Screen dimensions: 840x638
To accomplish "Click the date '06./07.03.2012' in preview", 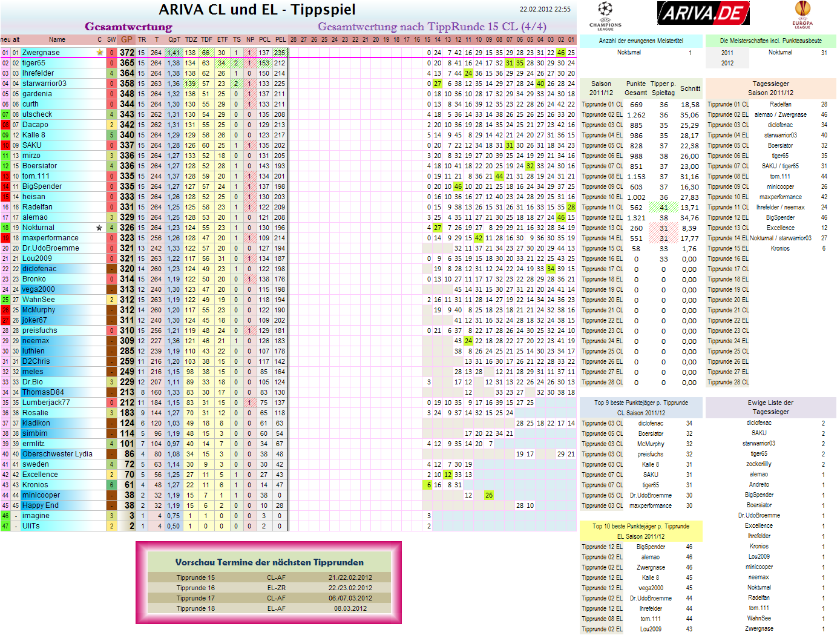I will (350, 598).
